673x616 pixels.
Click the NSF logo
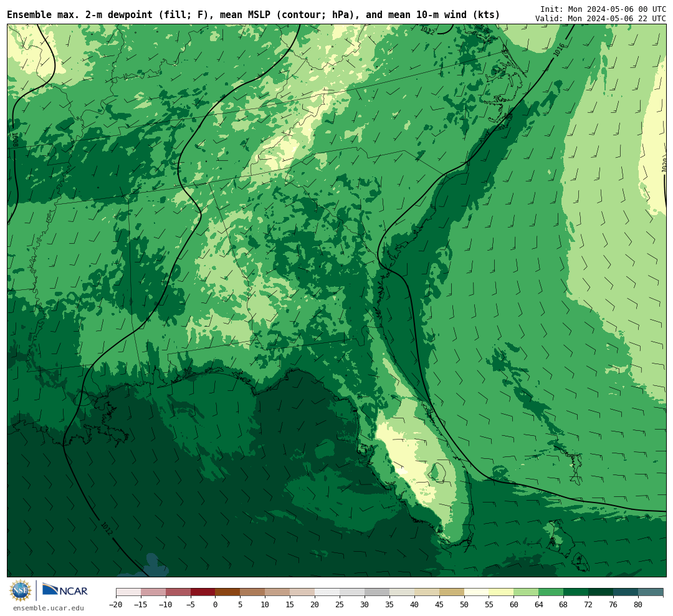pos(20,590)
